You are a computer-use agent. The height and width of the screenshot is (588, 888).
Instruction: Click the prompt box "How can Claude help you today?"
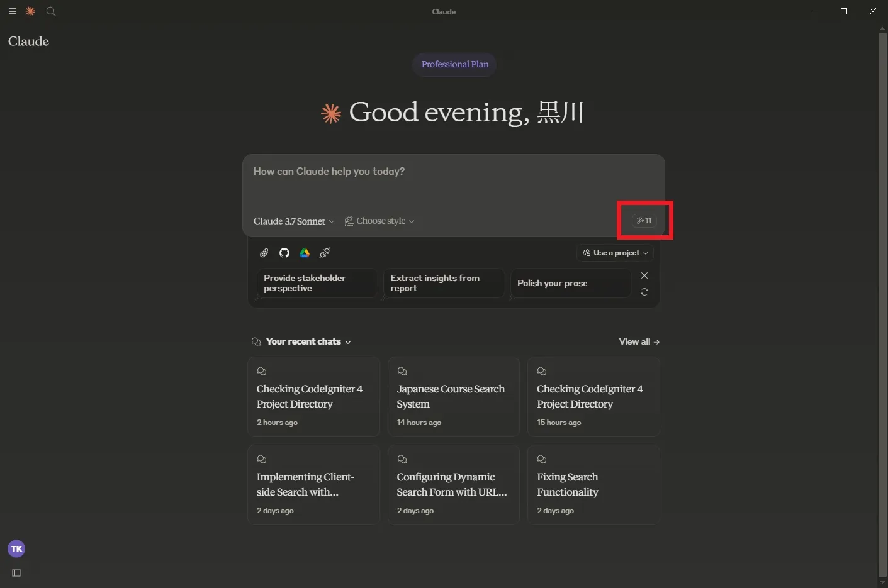point(453,171)
